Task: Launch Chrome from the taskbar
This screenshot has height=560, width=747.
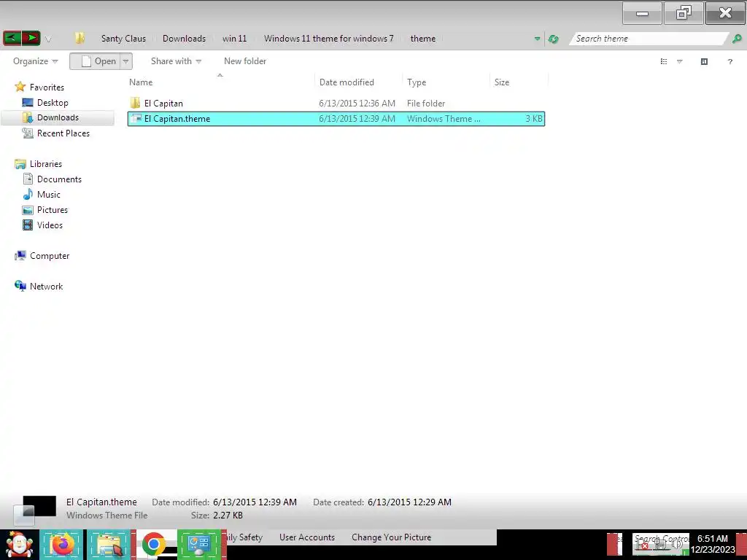Action: pyautogui.click(x=153, y=544)
